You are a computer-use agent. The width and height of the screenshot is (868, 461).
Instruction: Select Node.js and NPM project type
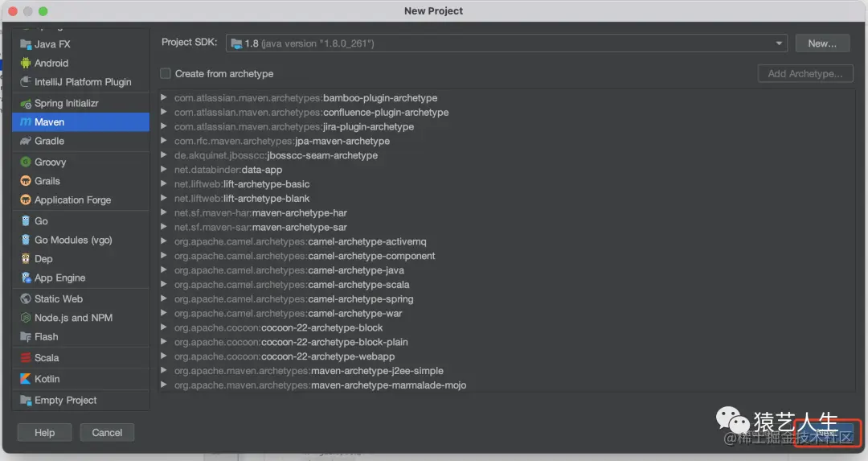pyautogui.click(x=81, y=318)
